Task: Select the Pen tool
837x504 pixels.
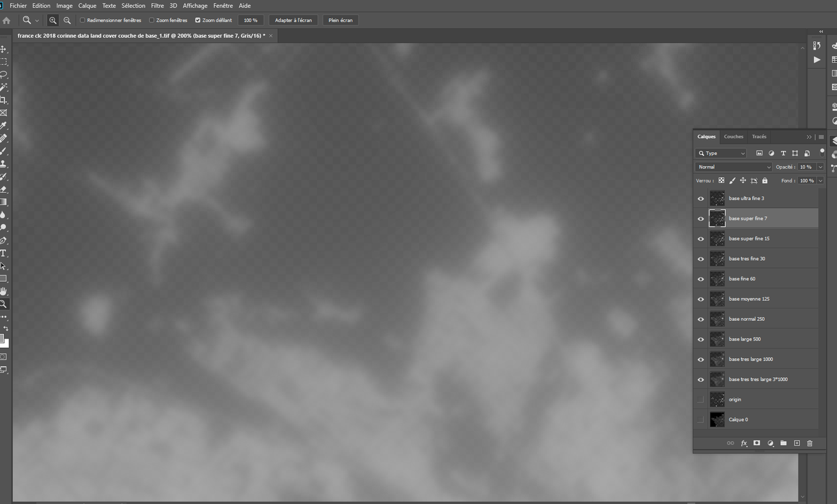Action: tap(3, 241)
